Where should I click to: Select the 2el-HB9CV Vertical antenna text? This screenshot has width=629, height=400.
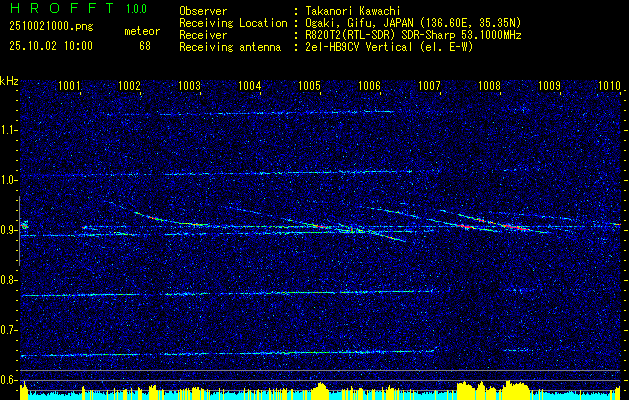pyautogui.click(x=389, y=47)
